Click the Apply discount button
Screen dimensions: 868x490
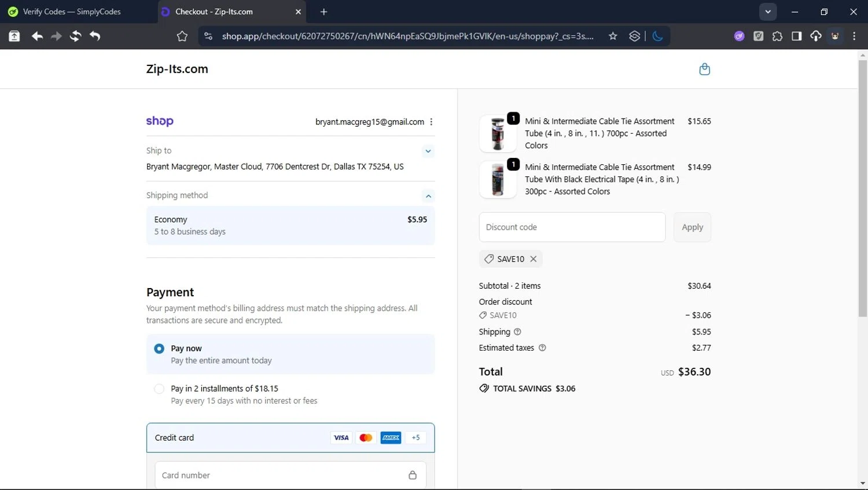click(x=692, y=227)
